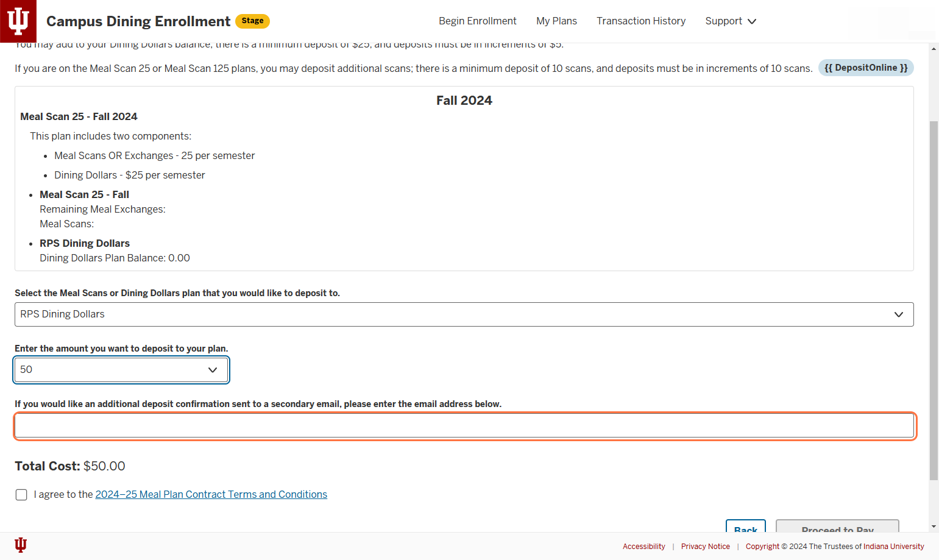Click the Proceed to Pay button

pyautogui.click(x=837, y=526)
